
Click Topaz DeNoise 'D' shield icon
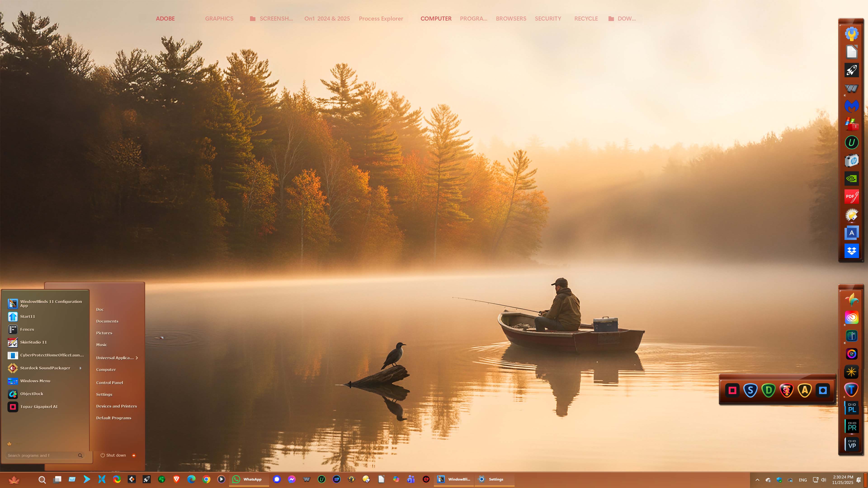[768, 390]
